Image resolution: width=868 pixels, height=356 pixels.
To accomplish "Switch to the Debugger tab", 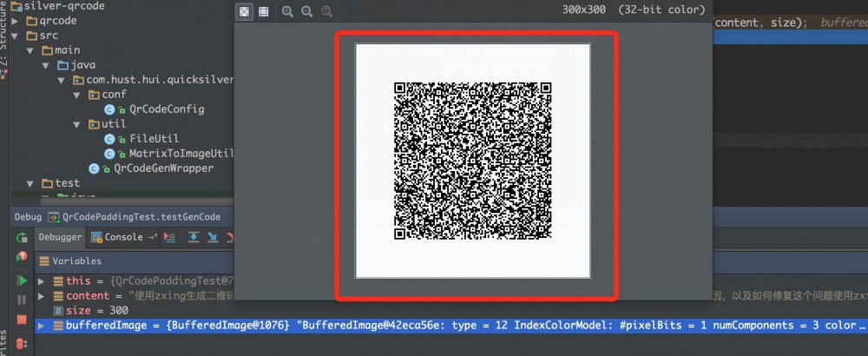I will [60, 237].
